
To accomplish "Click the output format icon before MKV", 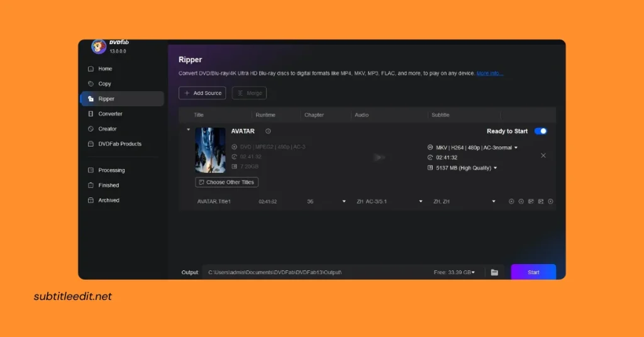I will click(430, 147).
